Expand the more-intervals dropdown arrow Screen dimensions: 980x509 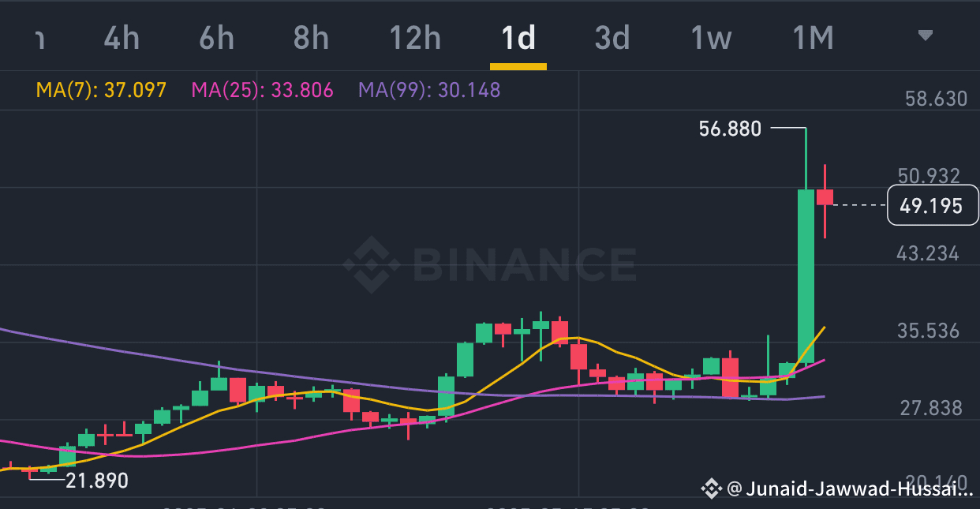[926, 35]
